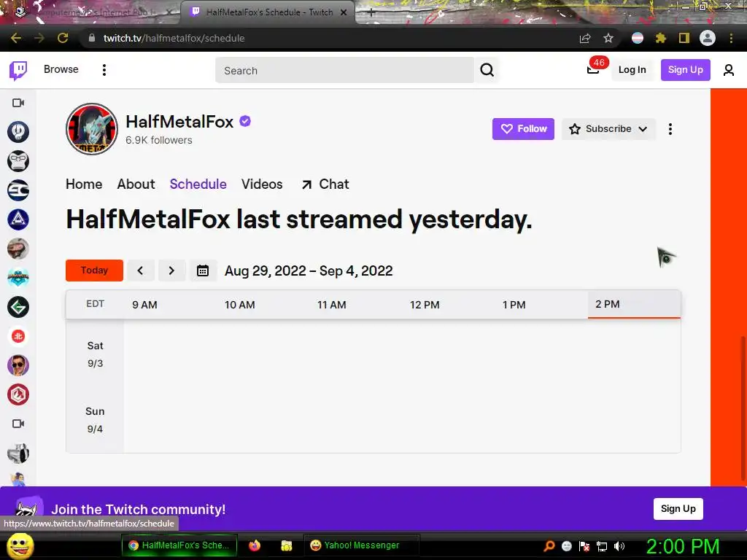Click the taskbar search magnifier
747x560 pixels.
(x=549, y=546)
